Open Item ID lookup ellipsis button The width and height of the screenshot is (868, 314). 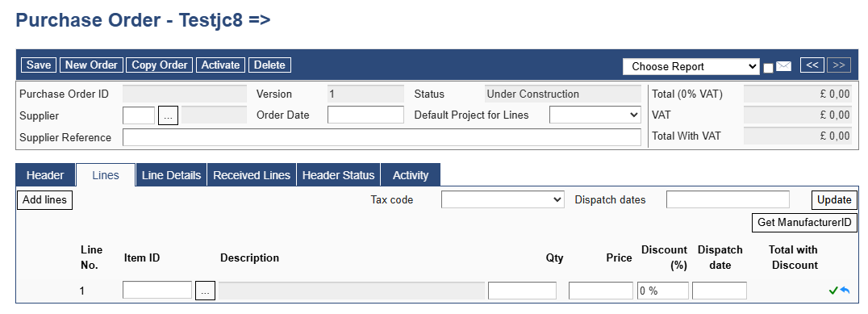205,291
